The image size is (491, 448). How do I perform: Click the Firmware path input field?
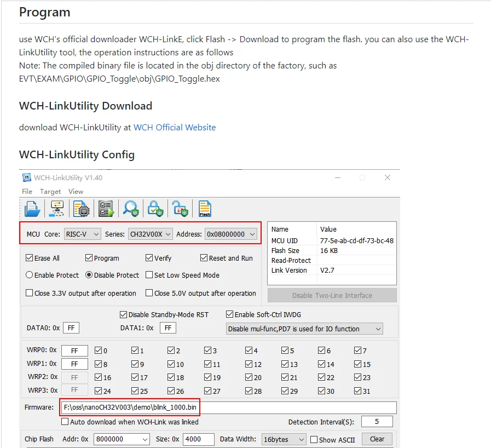tap(229, 407)
